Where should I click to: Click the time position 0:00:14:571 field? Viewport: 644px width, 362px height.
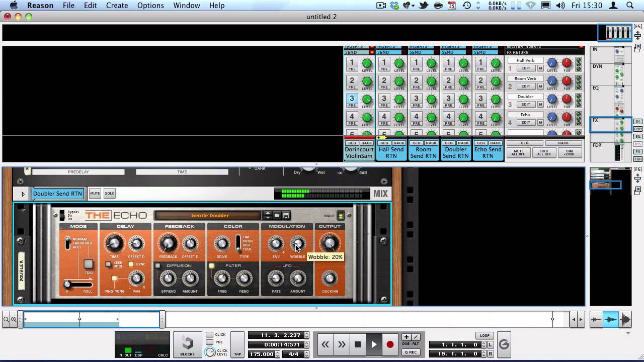click(x=275, y=345)
